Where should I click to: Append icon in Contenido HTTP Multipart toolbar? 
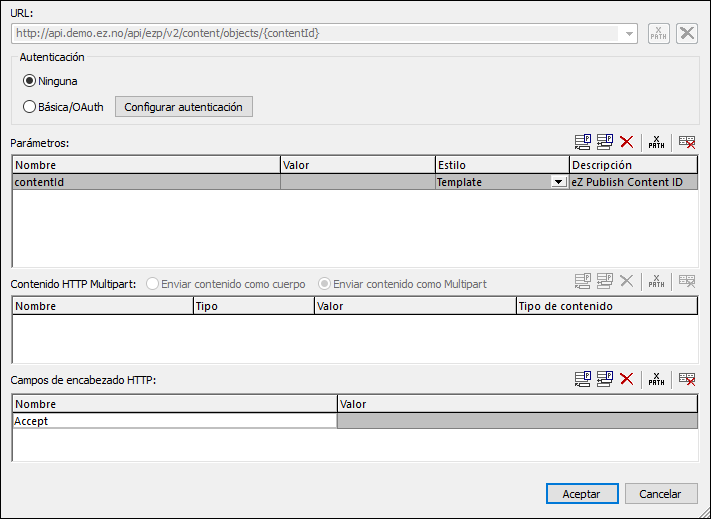point(583,281)
